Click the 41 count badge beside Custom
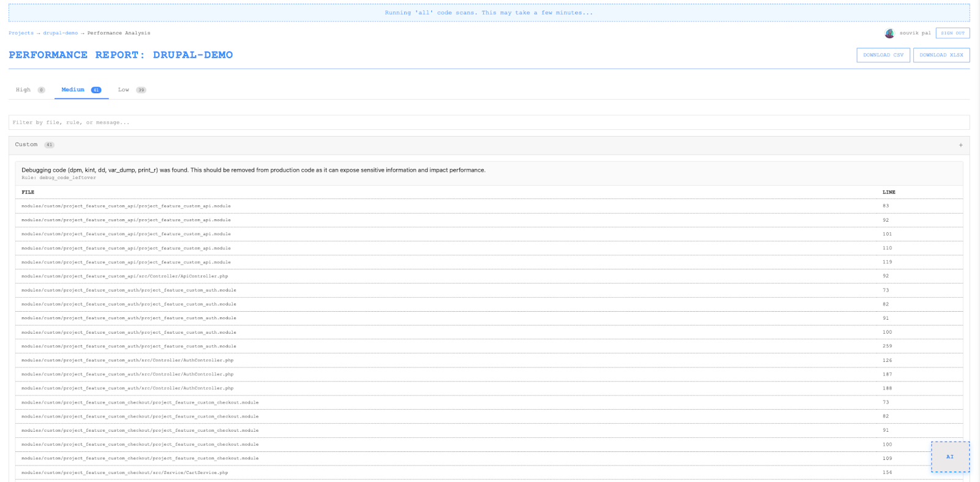This screenshot has width=980, height=482. [49, 145]
